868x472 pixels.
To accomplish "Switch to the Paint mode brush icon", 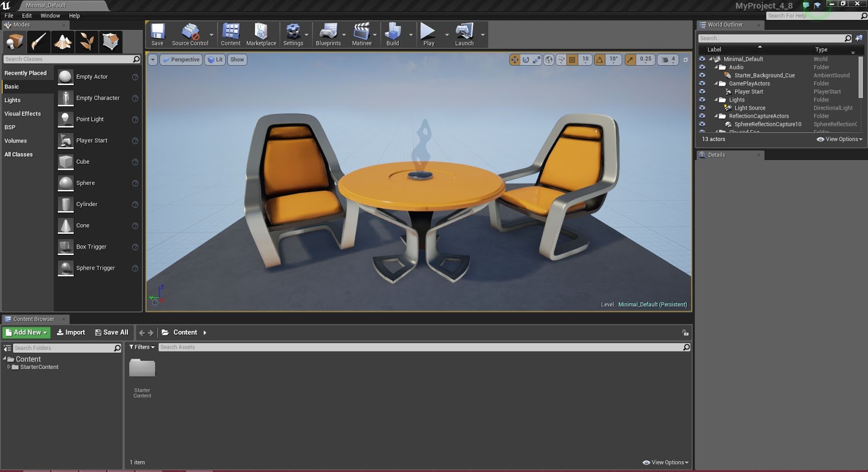I will [39, 42].
